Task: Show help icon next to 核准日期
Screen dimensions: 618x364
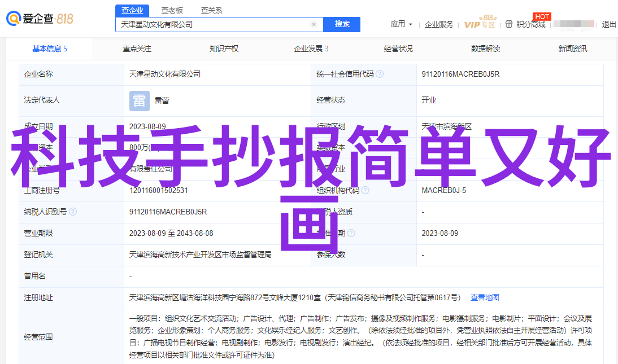Action: [351, 233]
